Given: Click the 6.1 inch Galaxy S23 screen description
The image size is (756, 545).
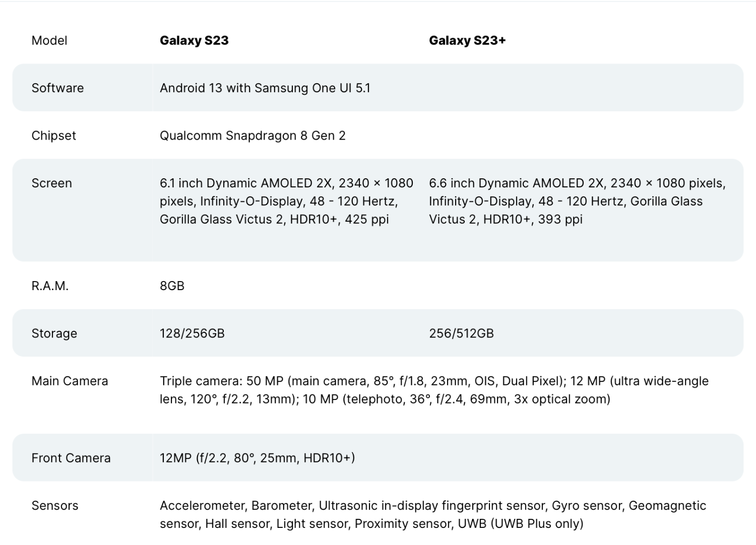Looking at the screenshot, I should tap(286, 201).
